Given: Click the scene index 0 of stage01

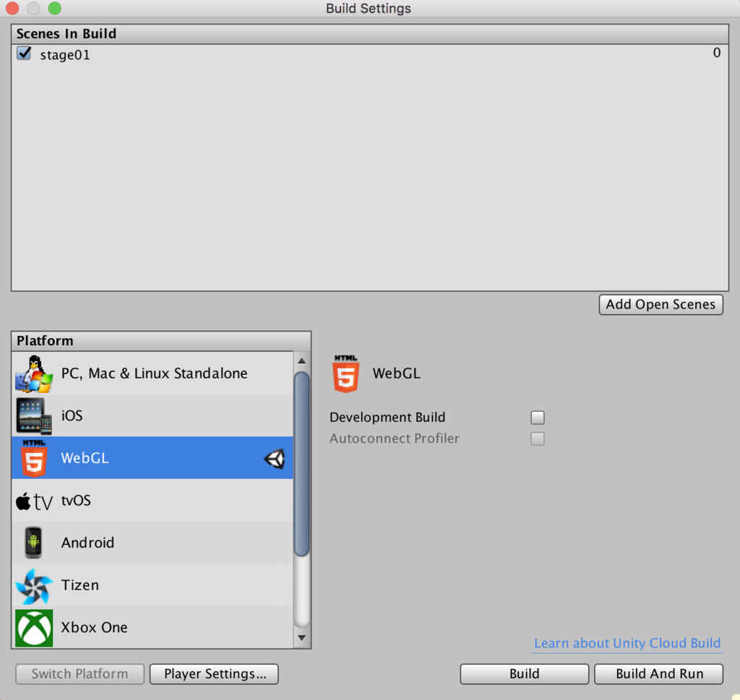Looking at the screenshot, I should point(716,53).
